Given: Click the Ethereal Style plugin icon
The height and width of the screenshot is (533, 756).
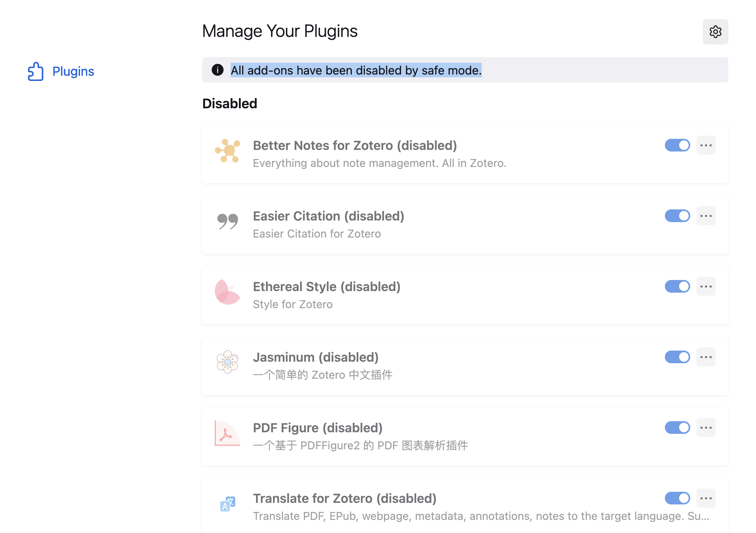Looking at the screenshot, I should click(227, 292).
